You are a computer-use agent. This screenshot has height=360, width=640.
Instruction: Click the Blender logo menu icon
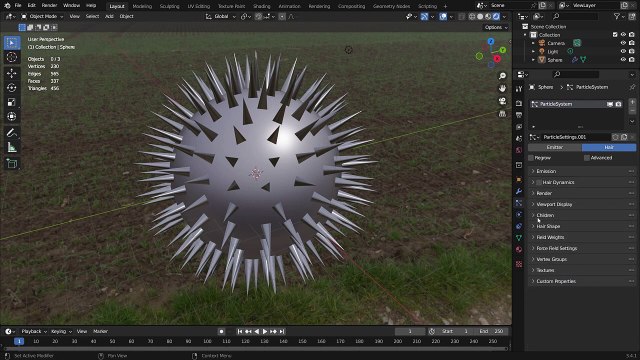point(7,6)
